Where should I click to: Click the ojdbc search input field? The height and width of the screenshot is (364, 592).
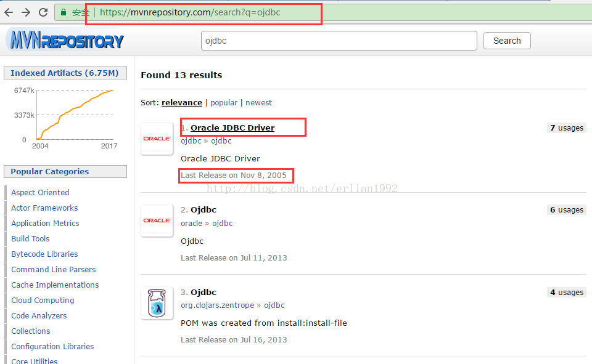339,41
